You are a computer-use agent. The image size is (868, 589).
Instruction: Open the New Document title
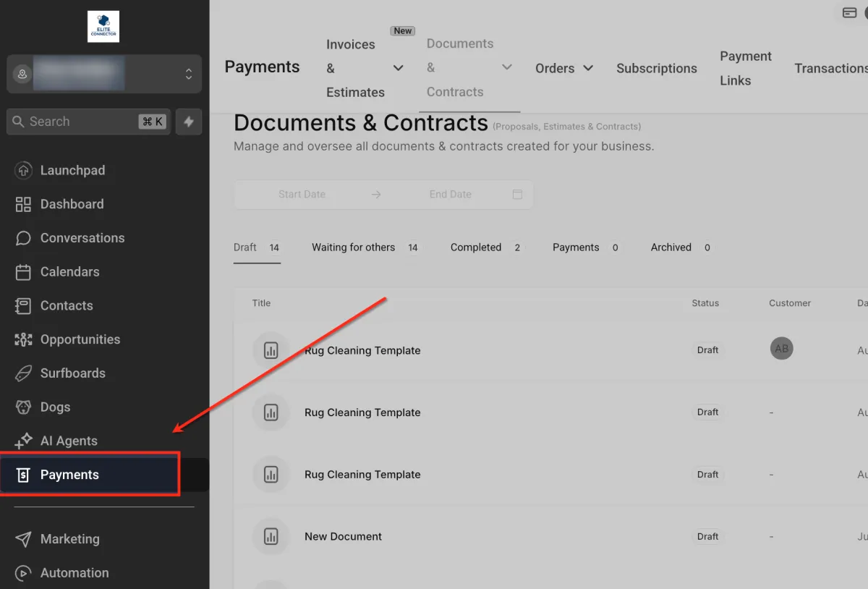point(343,537)
